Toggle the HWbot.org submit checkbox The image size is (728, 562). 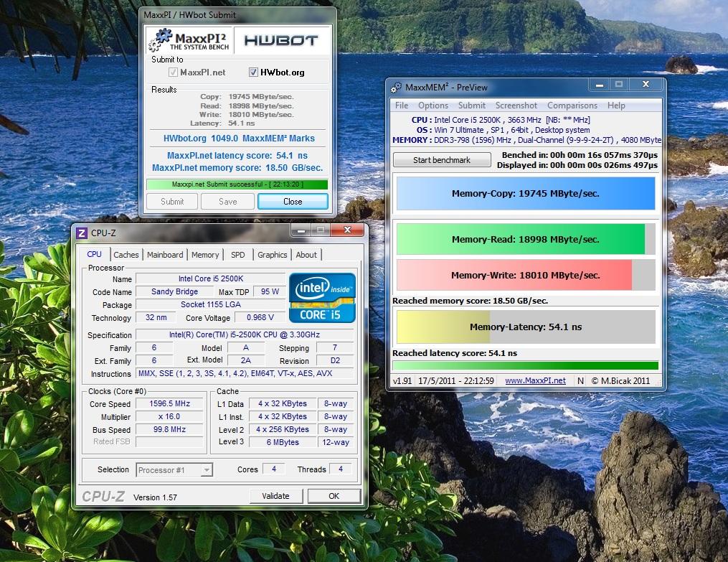click(x=253, y=72)
